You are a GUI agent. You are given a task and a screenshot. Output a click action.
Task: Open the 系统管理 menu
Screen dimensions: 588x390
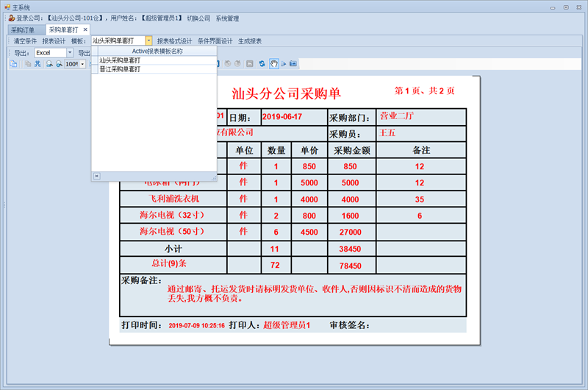click(x=227, y=18)
